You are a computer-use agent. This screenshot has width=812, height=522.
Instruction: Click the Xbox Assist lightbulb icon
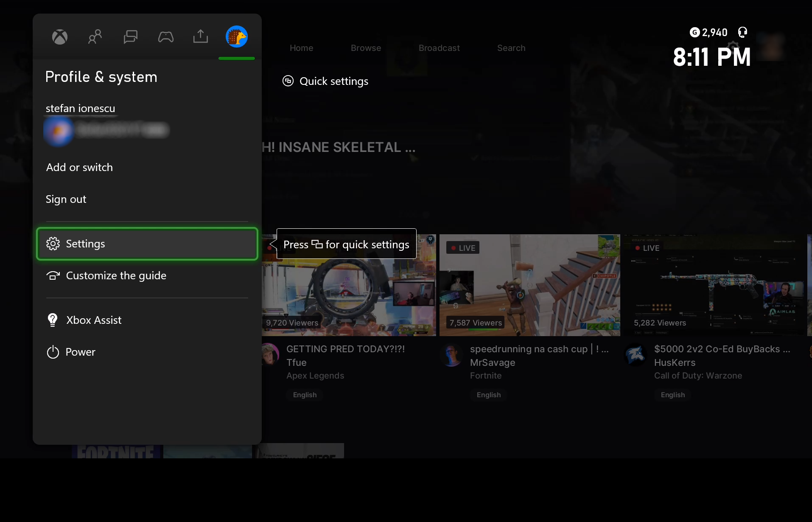53,320
